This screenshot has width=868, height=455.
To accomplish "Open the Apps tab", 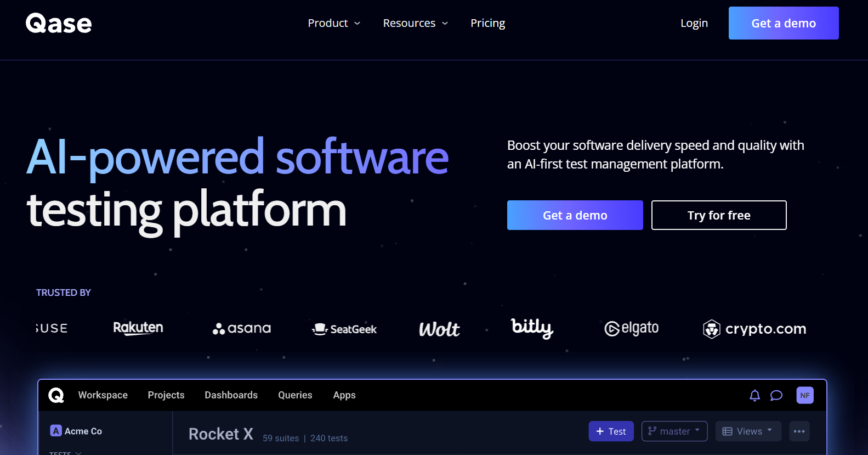I will point(344,395).
